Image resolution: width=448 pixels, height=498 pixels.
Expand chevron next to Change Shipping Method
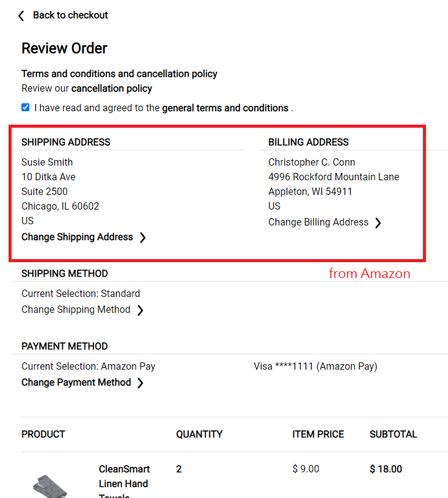coord(140,310)
